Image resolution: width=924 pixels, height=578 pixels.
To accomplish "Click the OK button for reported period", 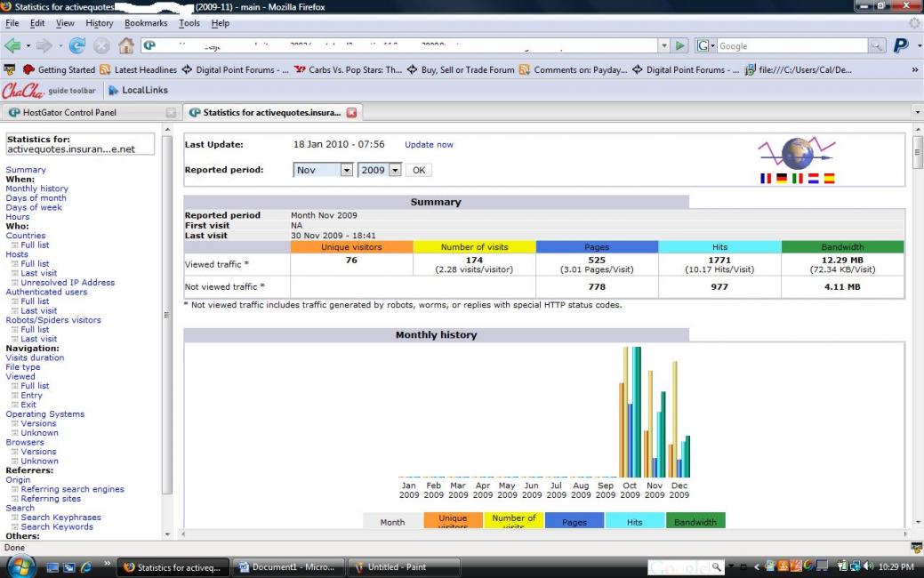I will pyautogui.click(x=418, y=170).
